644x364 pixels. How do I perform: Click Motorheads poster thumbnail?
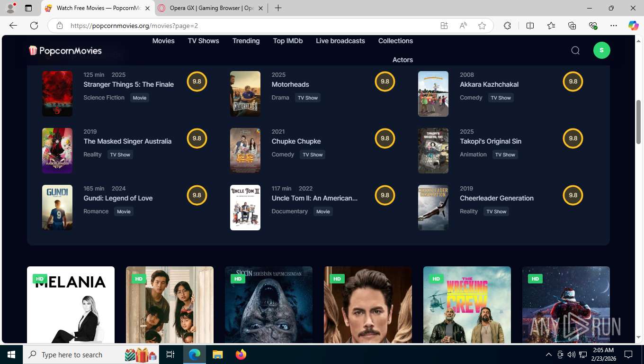point(245,94)
